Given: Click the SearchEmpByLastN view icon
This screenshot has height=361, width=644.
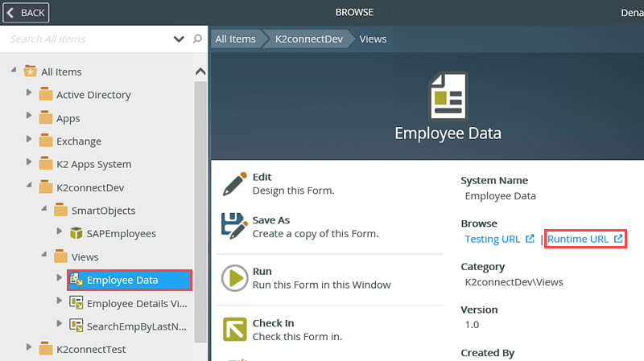Looking at the screenshot, I should 76,325.
